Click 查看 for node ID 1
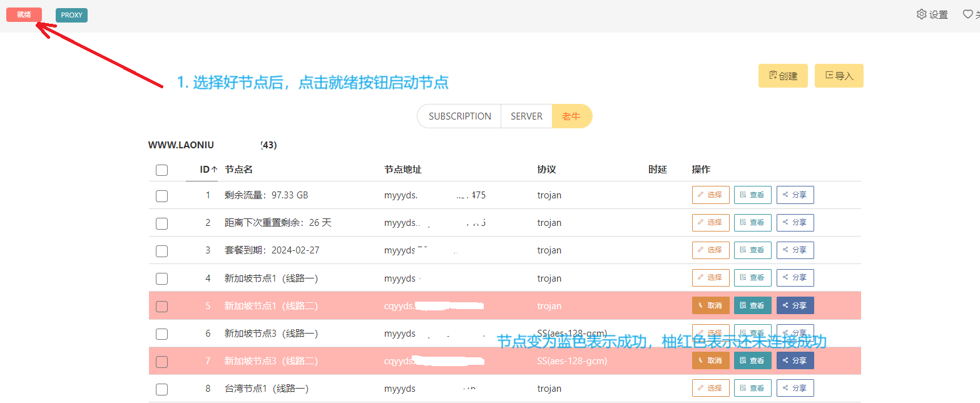 point(752,195)
